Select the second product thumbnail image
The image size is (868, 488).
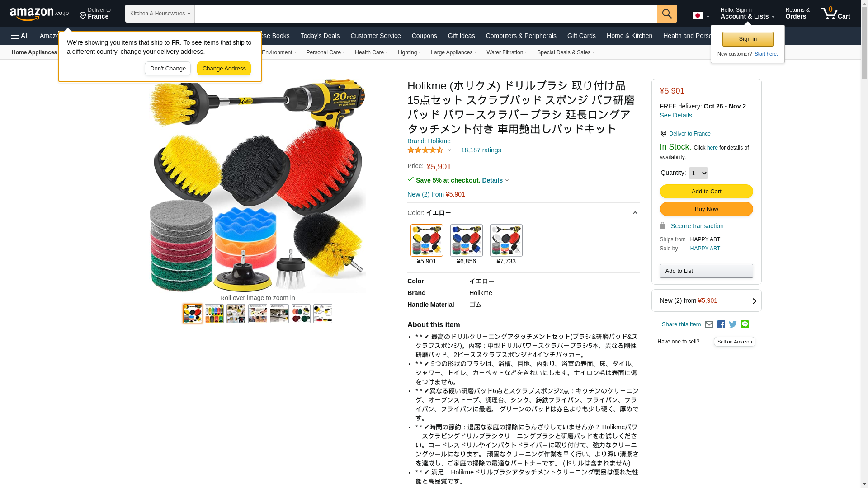coord(214,314)
